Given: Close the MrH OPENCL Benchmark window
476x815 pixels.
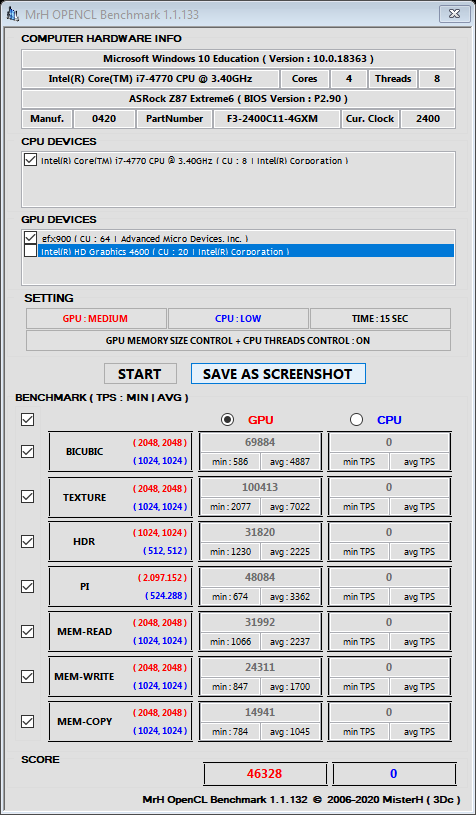Looking at the screenshot, I should [453, 14].
